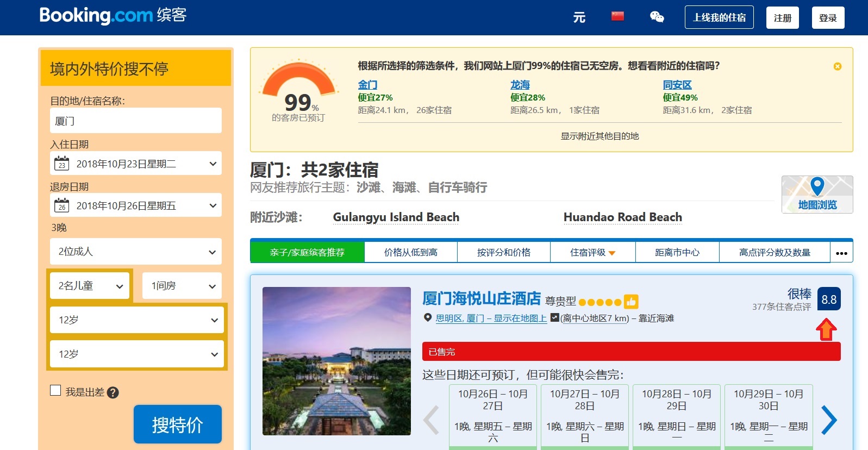Click the 99% booked gauge indicator
The width and height of the screenshot is (868, 450).
click(298, 91)
